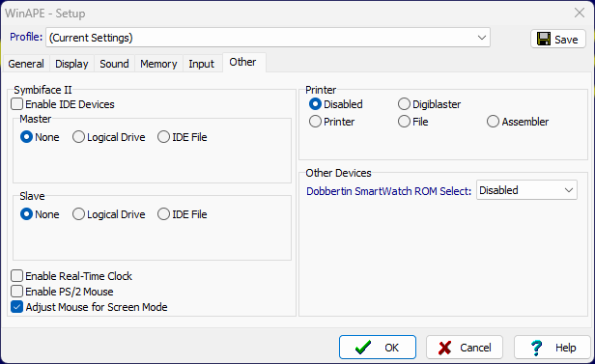The image size is (595, 364).
Task: Switch to the Display tab
Action: pyautogui.click(x=71, y=64)
